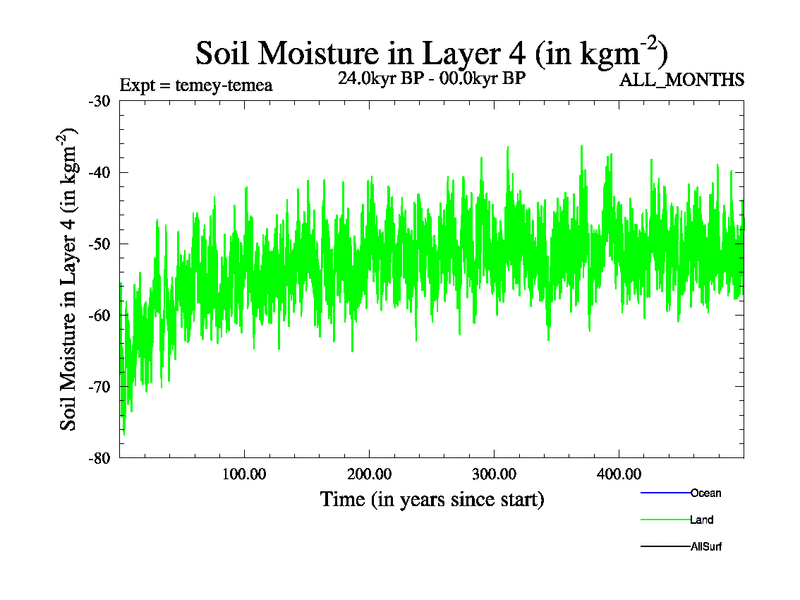Click the plot title Soil Moisture in Layer 4
The image size is (800, 600).
[x=431, y=52]
